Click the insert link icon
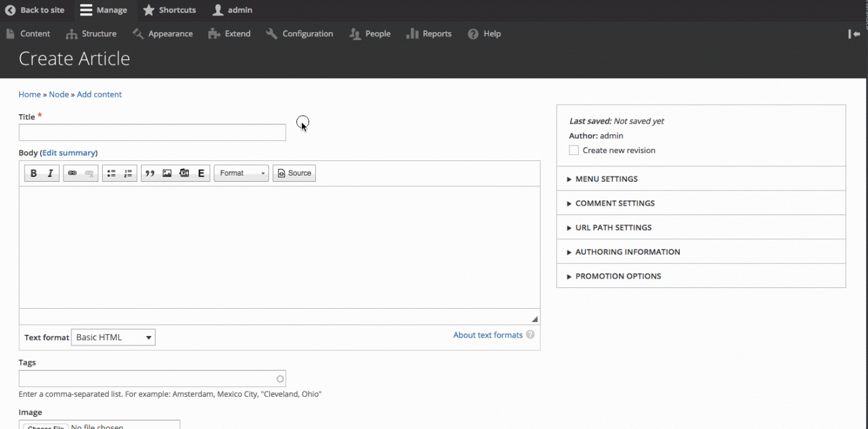 click(72, 173)
